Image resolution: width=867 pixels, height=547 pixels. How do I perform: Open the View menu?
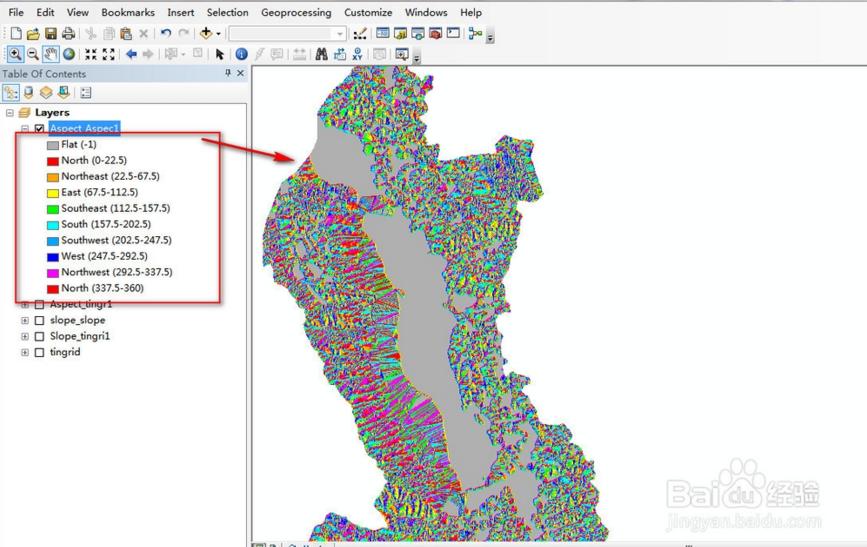pyautogui.click(x=77, y=12)
